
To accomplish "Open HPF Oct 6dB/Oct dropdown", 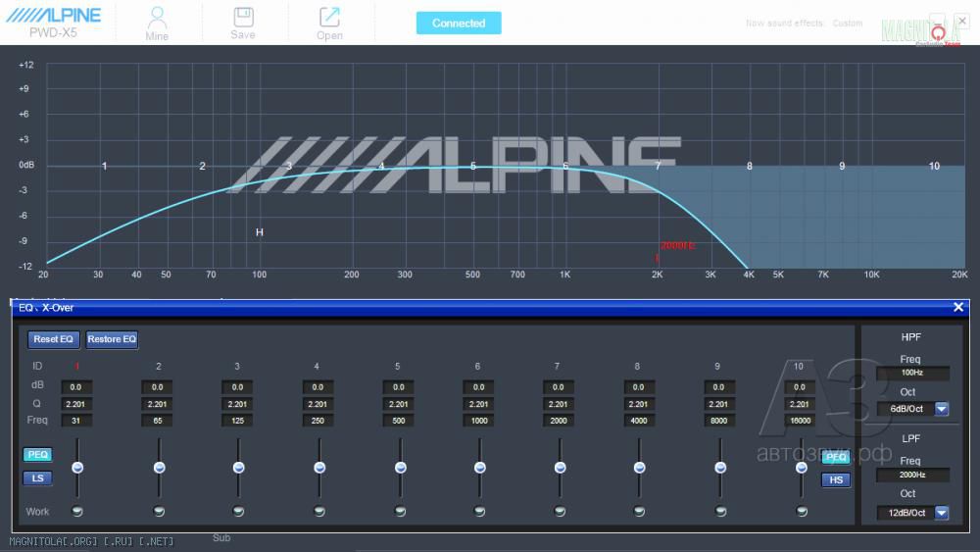I will tap(941, 409).
